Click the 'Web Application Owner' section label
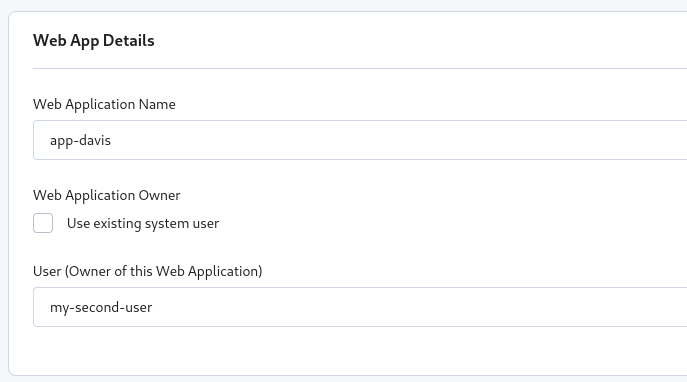The height and width of the screenshot is (382, 687). [106, 195]
